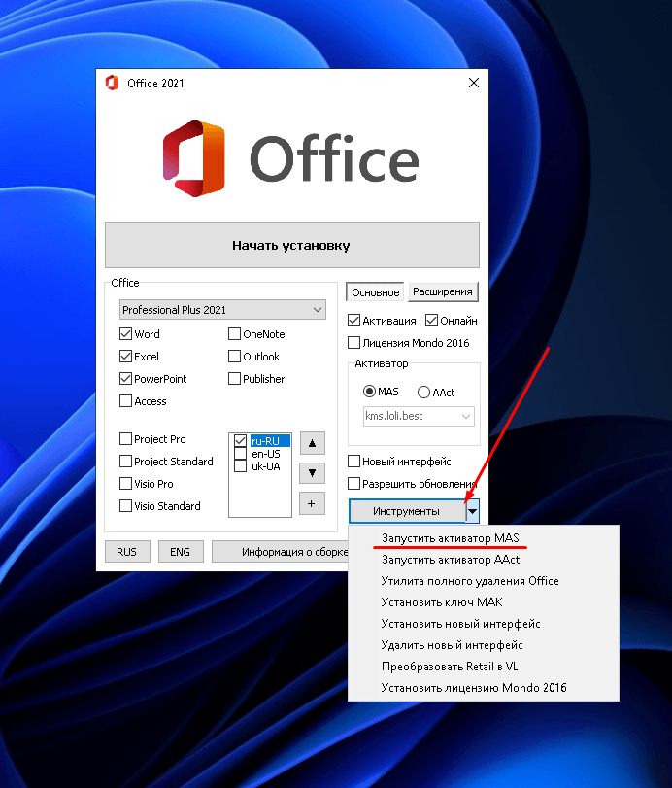Collapse the Инструменты dropdown arrow
The height and width of the screenshot is (788, 672).
[472, 511]
